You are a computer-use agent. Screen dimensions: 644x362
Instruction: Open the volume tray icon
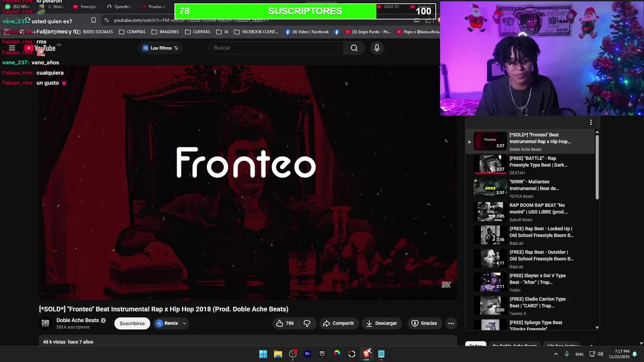click(600, 354)
